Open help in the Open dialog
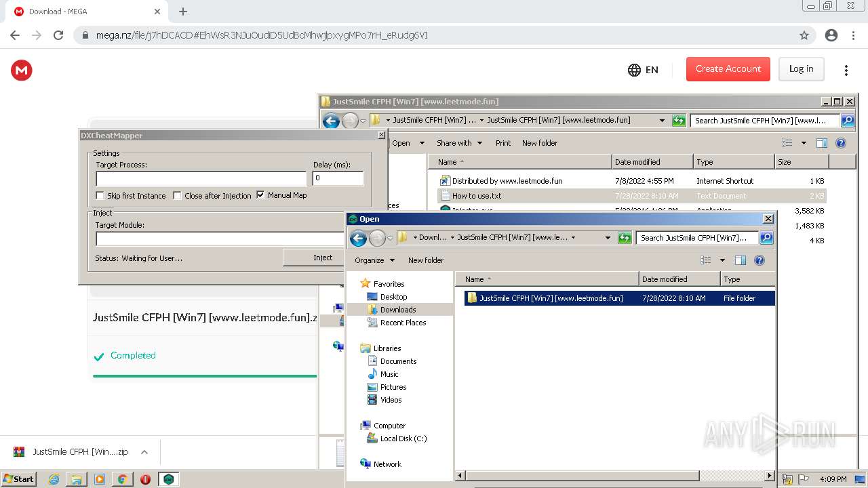868x488 pixels. 759,260
